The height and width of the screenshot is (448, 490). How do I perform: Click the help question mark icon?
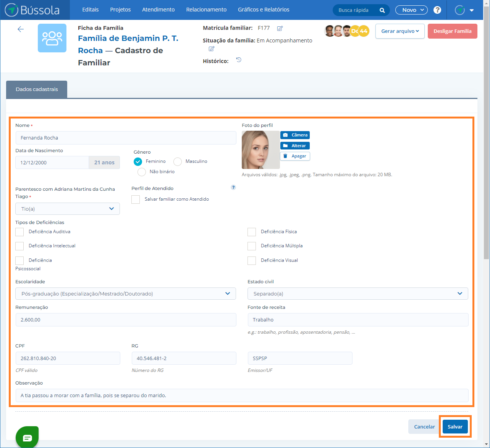438,10
